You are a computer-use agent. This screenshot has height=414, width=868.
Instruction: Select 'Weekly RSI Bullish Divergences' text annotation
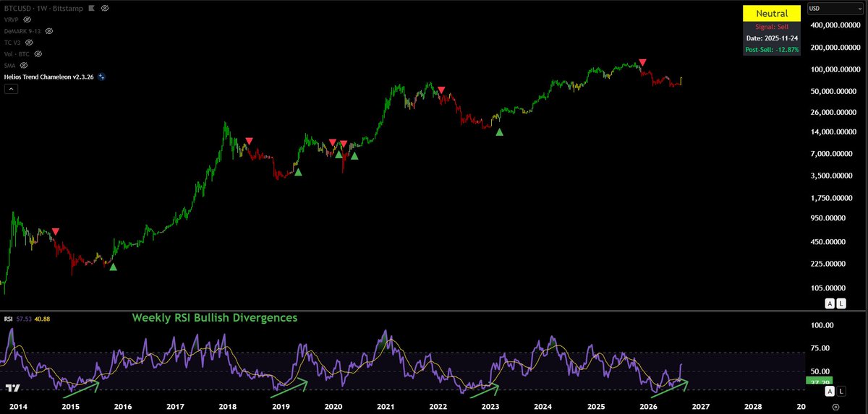tap(214, 318)
